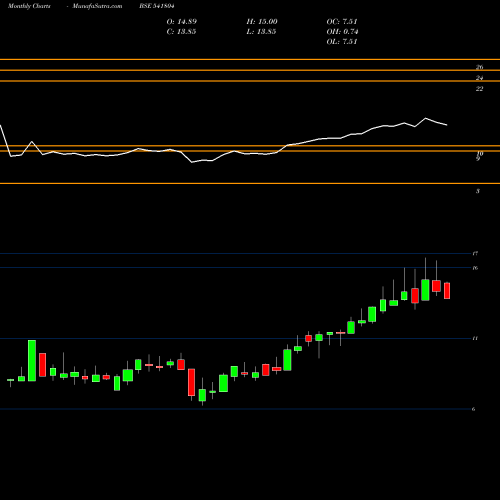Click the "6" price level label

tap(474, 409)
